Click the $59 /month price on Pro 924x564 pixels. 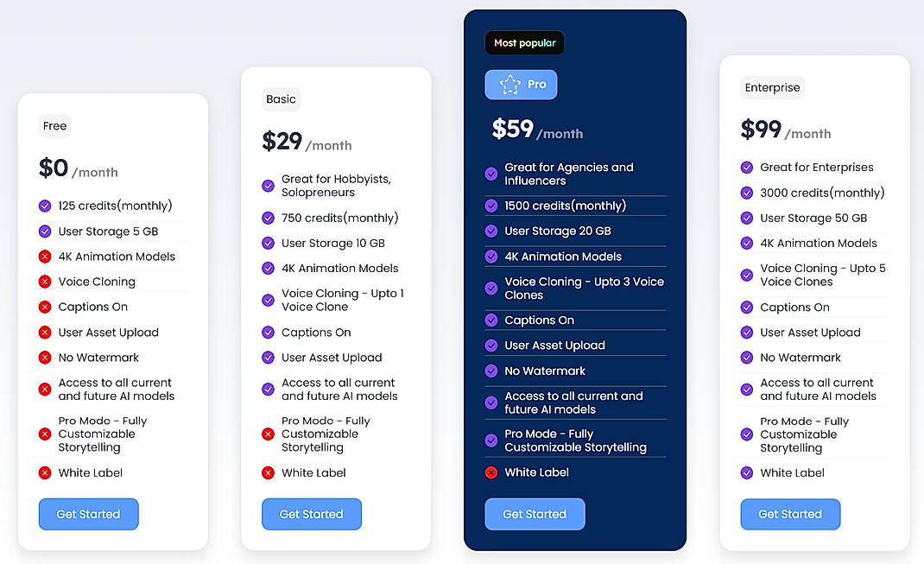coord(536,130)
